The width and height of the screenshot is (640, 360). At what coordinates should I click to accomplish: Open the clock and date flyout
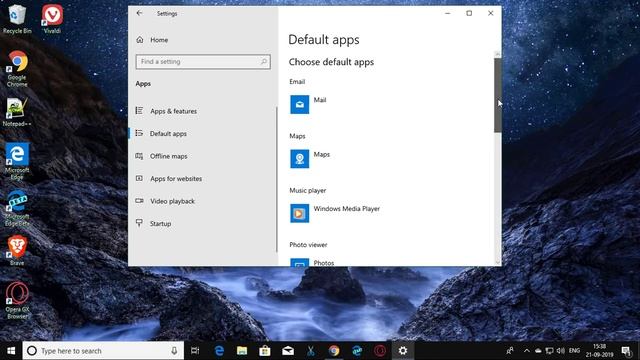pyautogui.click(x=600, y=351)
